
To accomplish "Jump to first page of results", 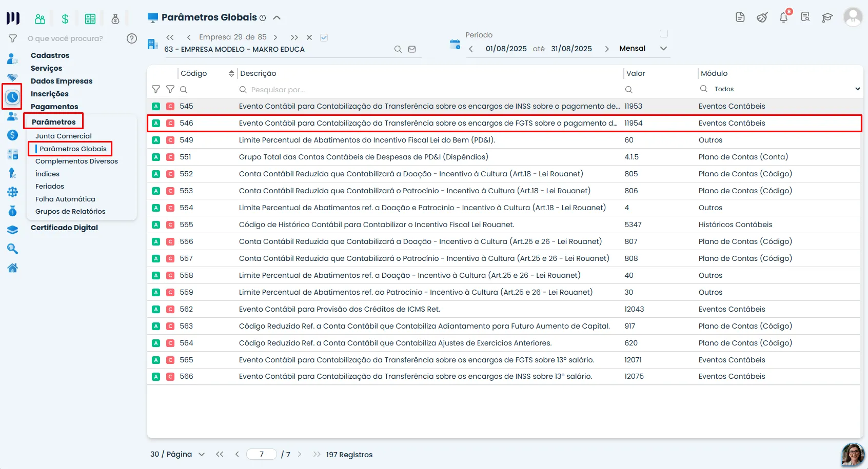I will (x=220, y=454).
